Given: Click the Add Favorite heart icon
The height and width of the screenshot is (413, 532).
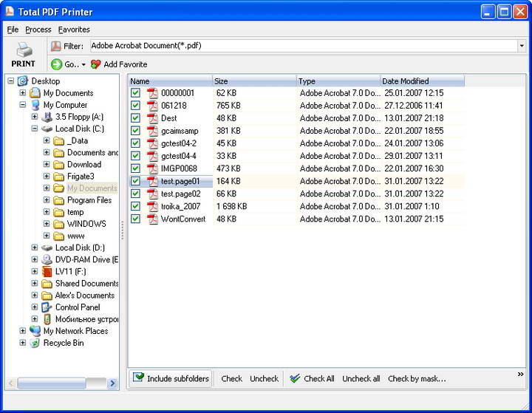Looking at the screenshot, I should 95,64.
